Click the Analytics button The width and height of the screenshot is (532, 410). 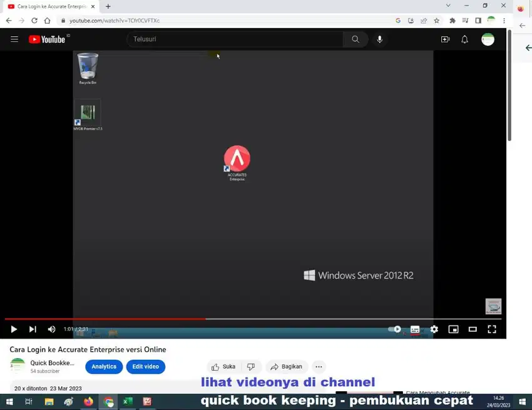(104, 367)
